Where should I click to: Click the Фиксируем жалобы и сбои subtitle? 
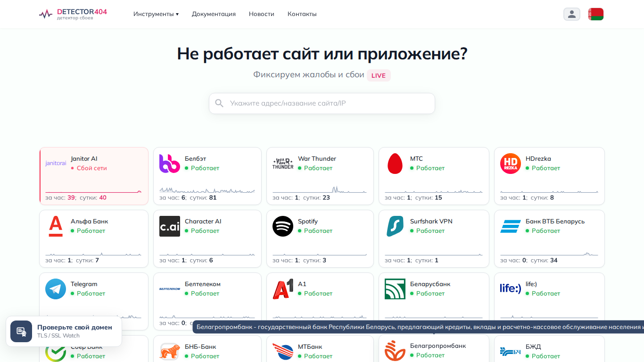point(309,74)
